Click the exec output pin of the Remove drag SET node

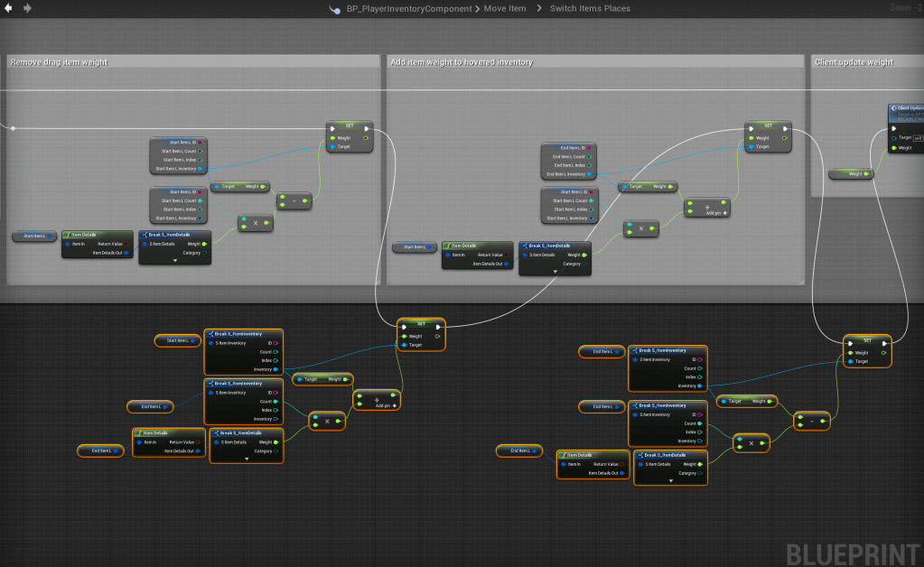coord(367,128)
